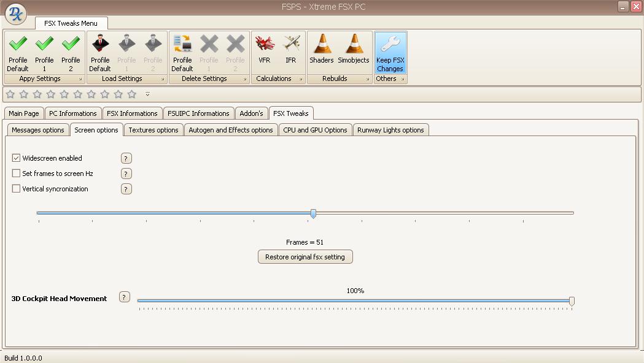The width and height of the screenshot is (644, 363).
Task: Click the seventh rating star
Action: point(91,94)
